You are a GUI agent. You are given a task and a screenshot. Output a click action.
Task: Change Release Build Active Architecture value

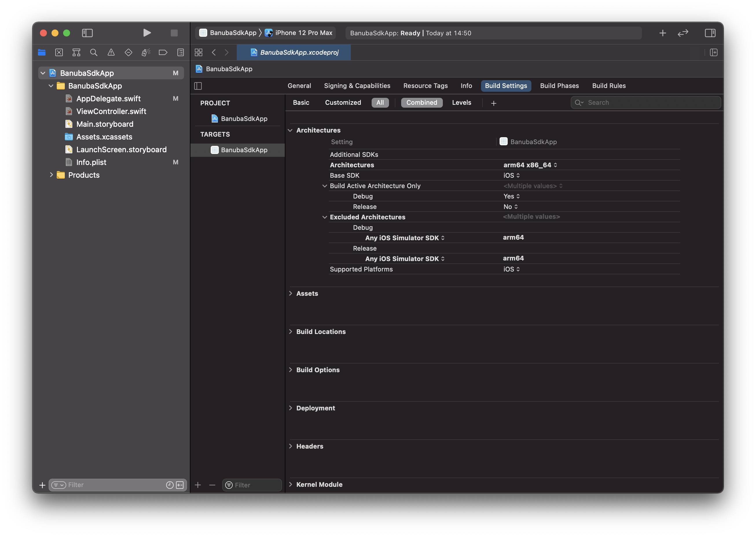pyautogui.click(x=511, y=207)
